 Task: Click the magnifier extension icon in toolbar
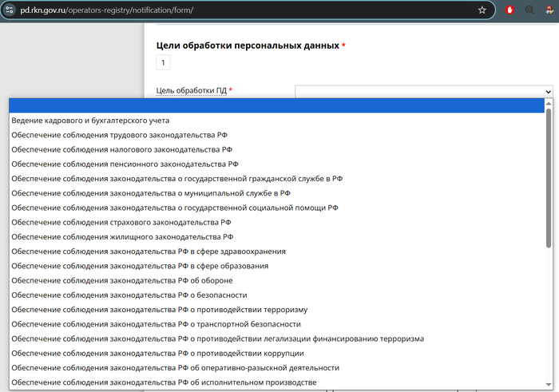click(x=529, y=10)
